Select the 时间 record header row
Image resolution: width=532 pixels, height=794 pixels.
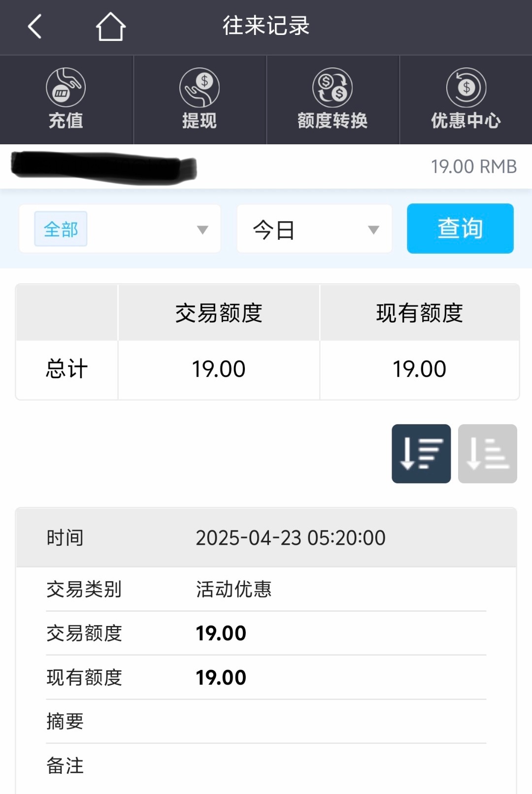(266, 538)
